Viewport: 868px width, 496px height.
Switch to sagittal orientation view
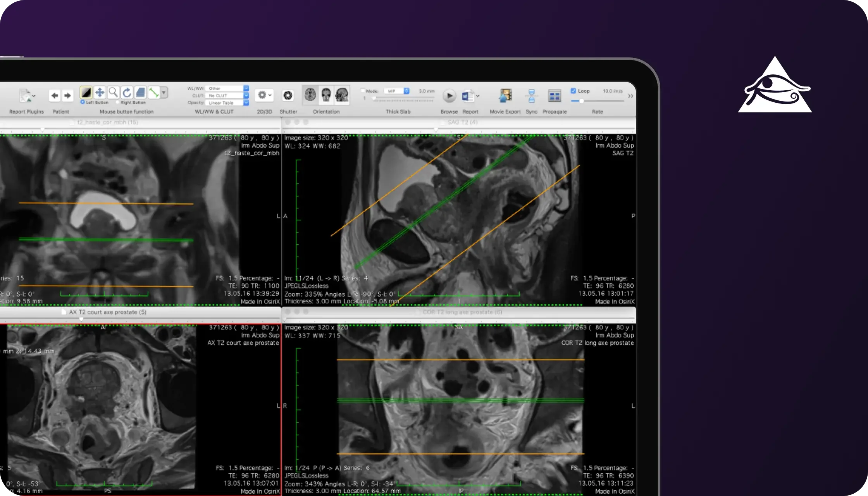click(x=342, y=95)
